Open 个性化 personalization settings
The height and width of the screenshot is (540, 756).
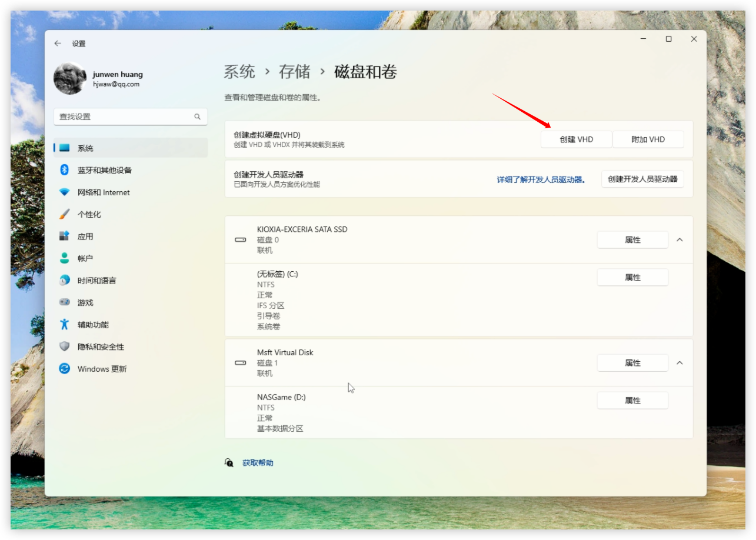click(x=89, y=214)
